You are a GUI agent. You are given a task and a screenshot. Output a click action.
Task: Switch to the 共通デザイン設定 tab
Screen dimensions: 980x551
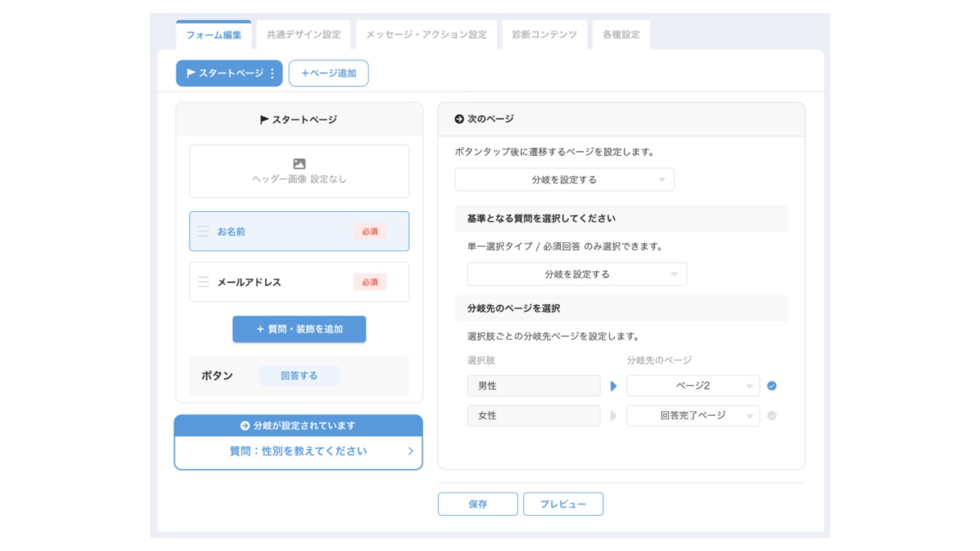[x=304, y=34]
